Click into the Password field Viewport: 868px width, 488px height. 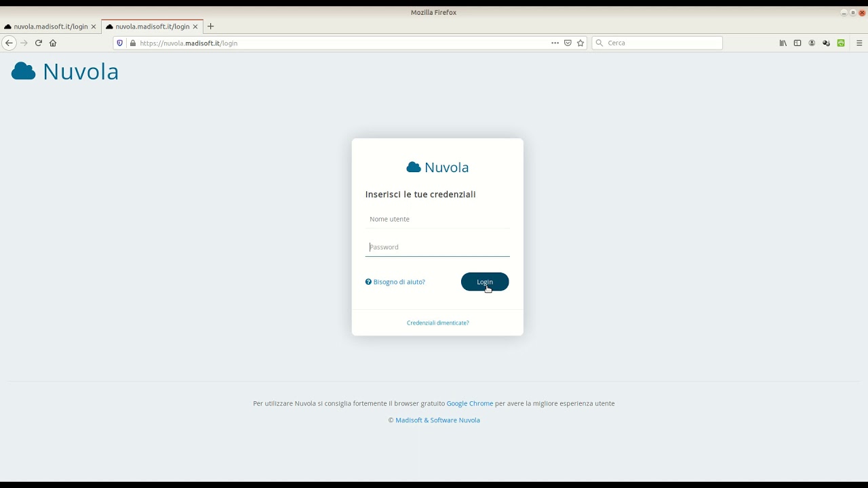point(437,247)
